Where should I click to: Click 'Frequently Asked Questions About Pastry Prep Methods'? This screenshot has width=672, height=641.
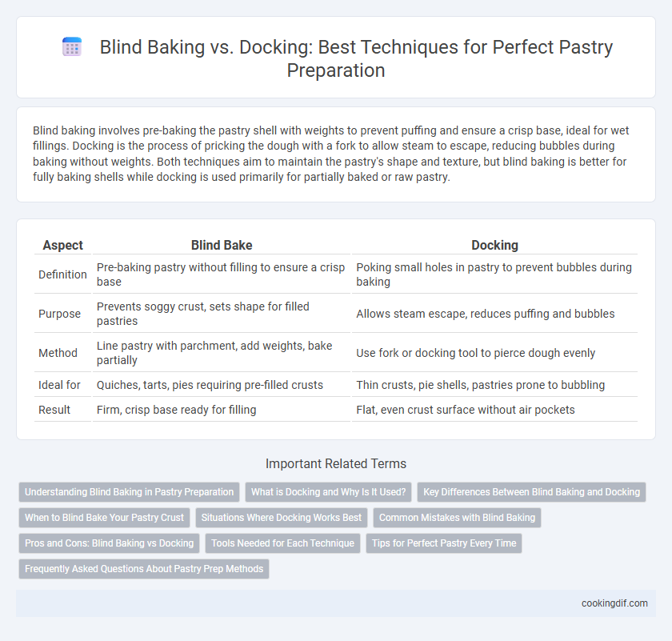click(x=144, y=569)
